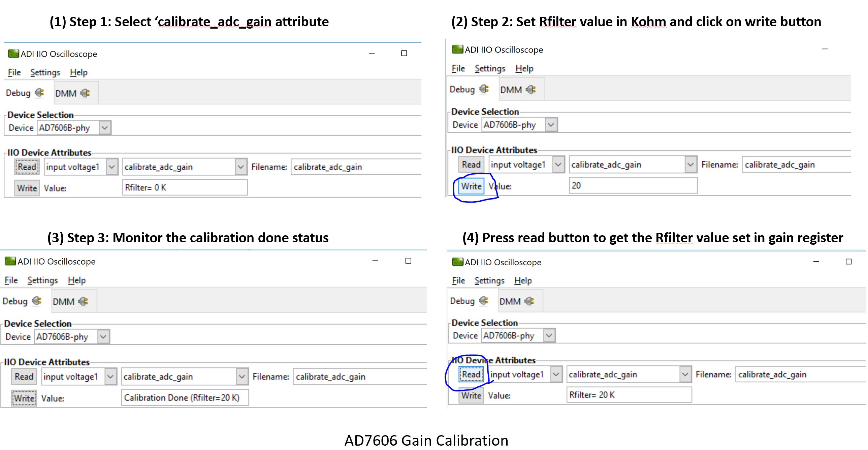Viewport: 868px width, 450px height.
Task: Click the DMM tab plug icon in Step 4 window
Action: (529, 301)
